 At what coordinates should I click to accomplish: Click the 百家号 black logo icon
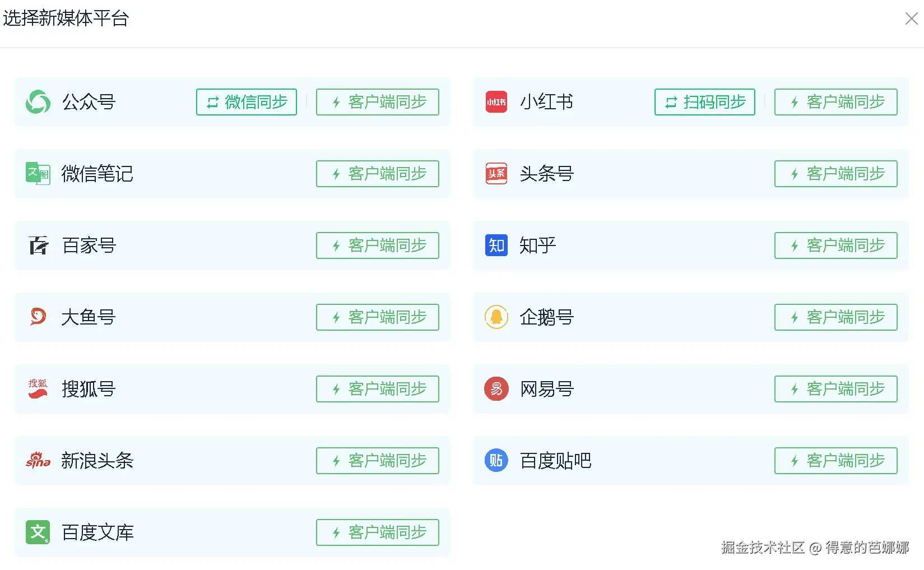pyautogui.click(x=39, y=245)
